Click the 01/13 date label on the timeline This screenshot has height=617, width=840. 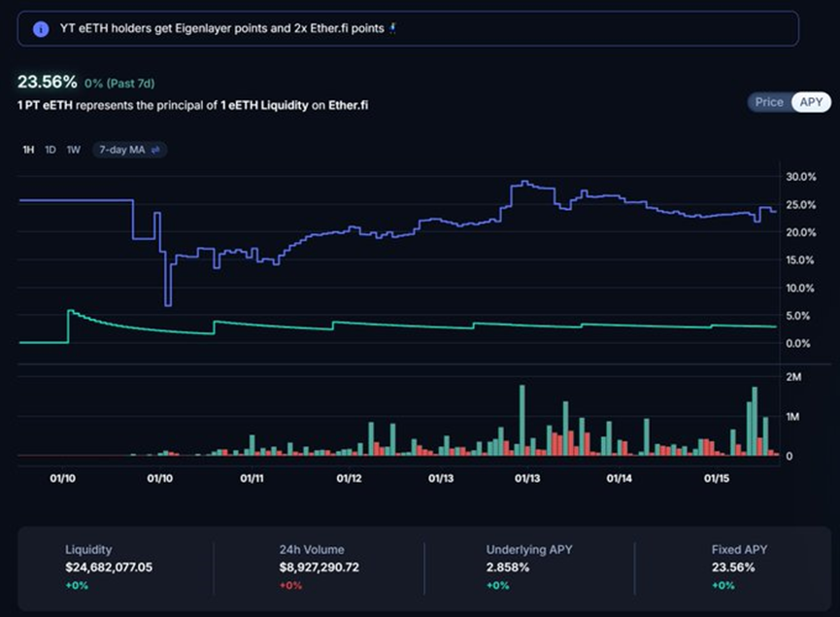[441, 478]
